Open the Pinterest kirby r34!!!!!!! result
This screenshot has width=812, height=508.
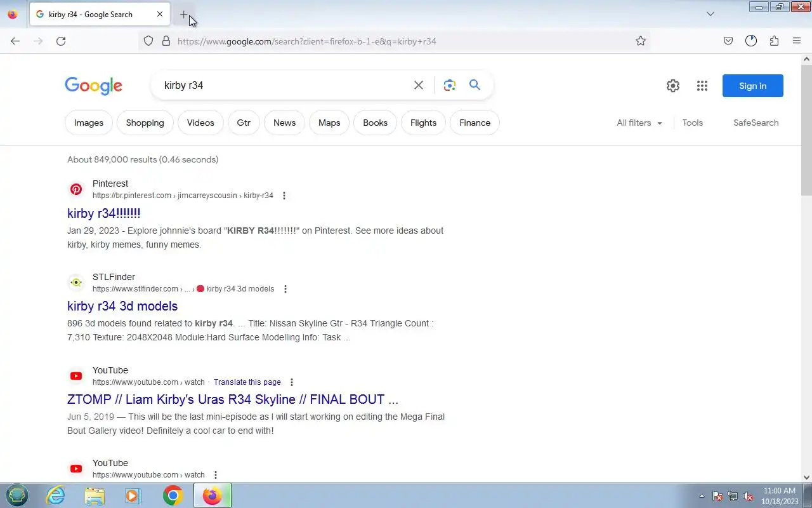[104, 213]
